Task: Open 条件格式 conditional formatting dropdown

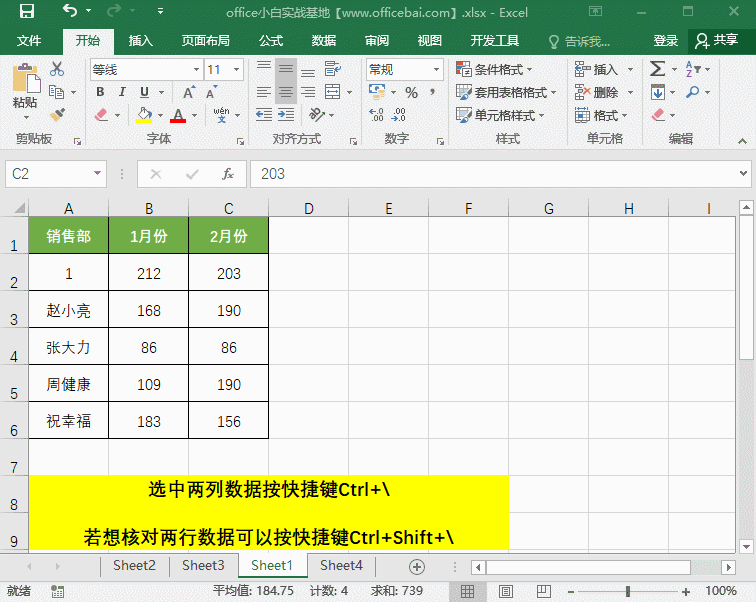Action: (x=495, y=69)
